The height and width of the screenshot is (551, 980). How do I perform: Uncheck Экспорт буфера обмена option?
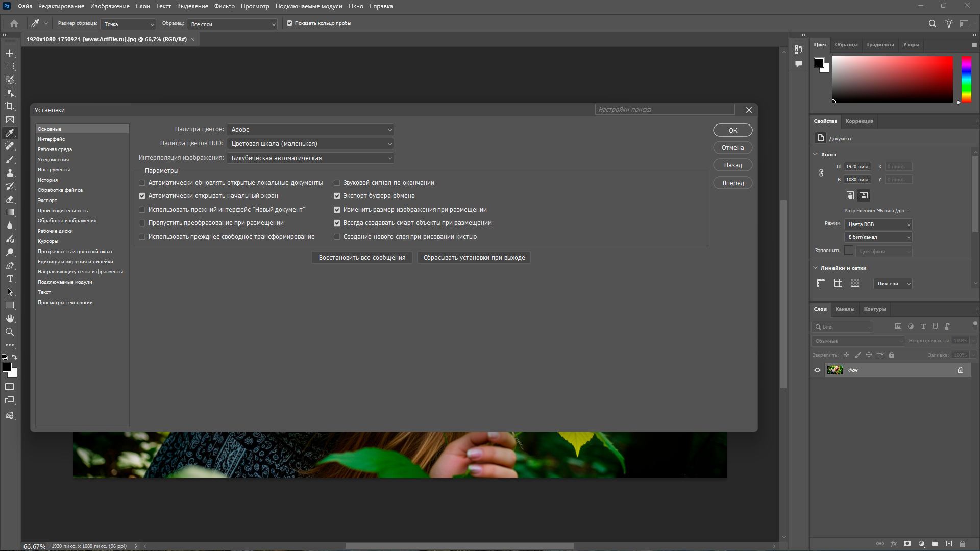pyautogui.click(x=337, y=196)
